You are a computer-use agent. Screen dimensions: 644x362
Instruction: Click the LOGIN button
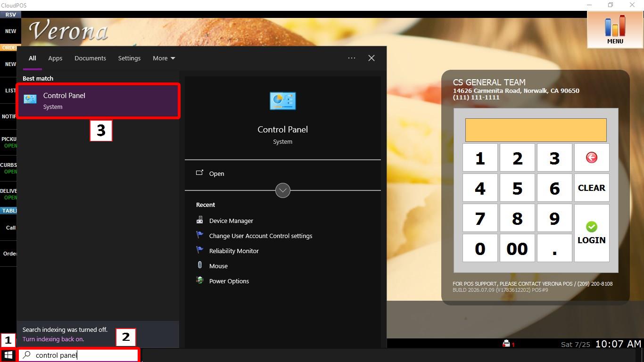[592, 233]
